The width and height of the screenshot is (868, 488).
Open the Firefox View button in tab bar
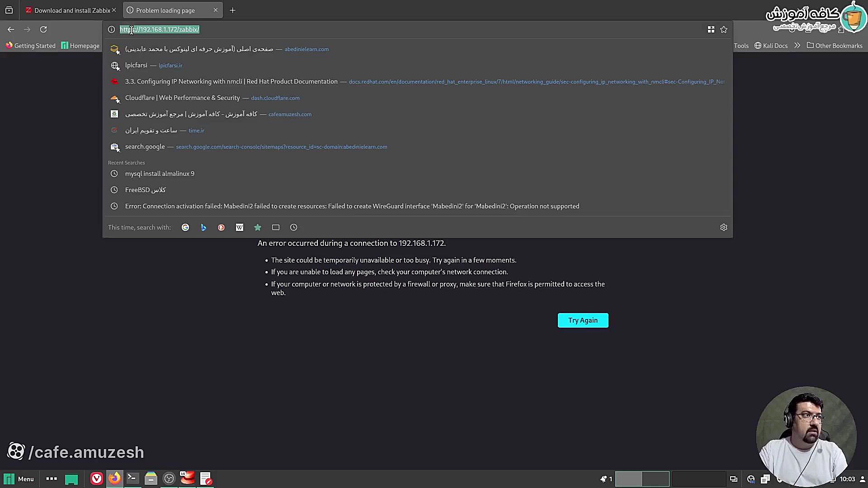(x=9, y=10)
